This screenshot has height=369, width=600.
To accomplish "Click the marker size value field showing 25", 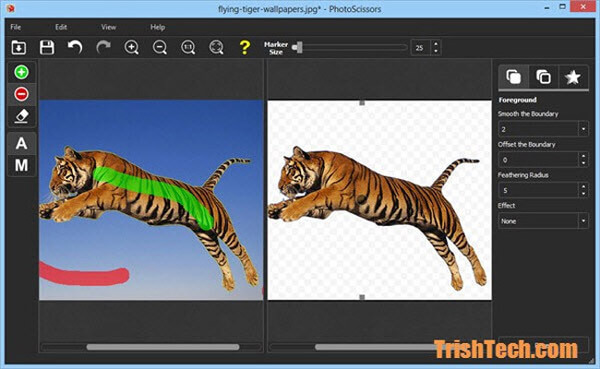I will click(421, 48).
